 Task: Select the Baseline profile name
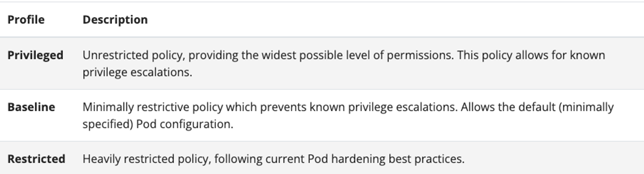pos(31,107)
